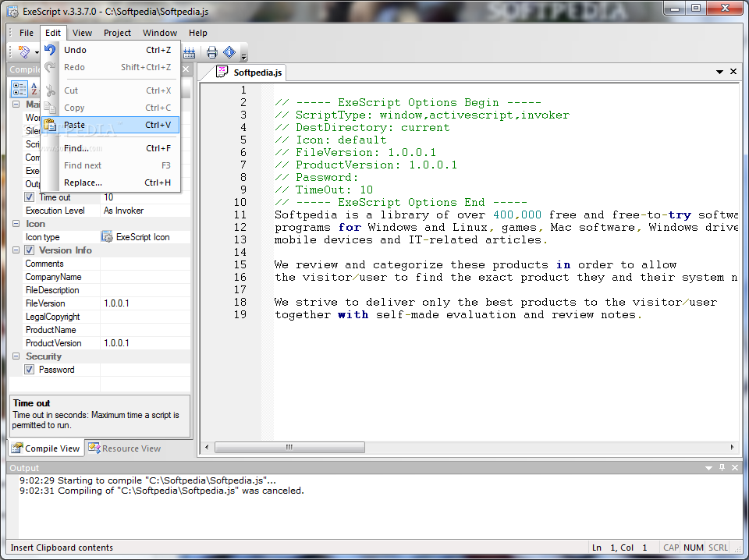Pin the Output panel with the pushpin icon
Viewport: 749px width, 560px height.
tap(722, 467)
